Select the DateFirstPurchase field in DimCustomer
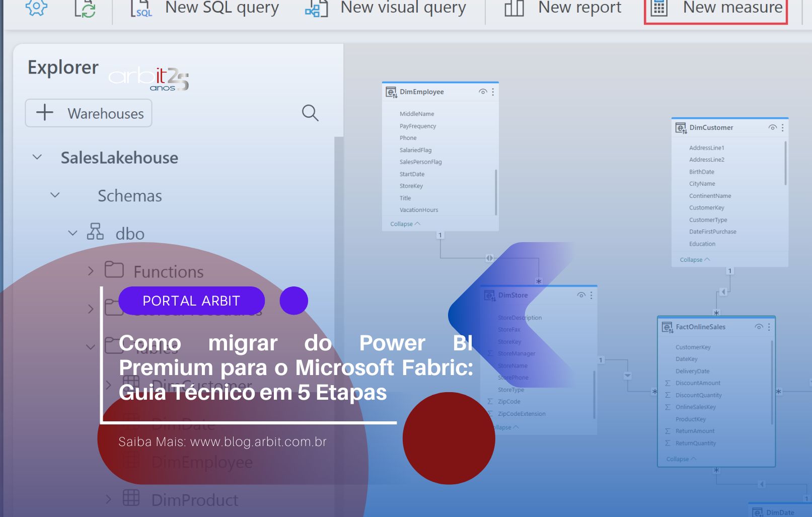This screenshot has height=517, width=812. [713, 232]
